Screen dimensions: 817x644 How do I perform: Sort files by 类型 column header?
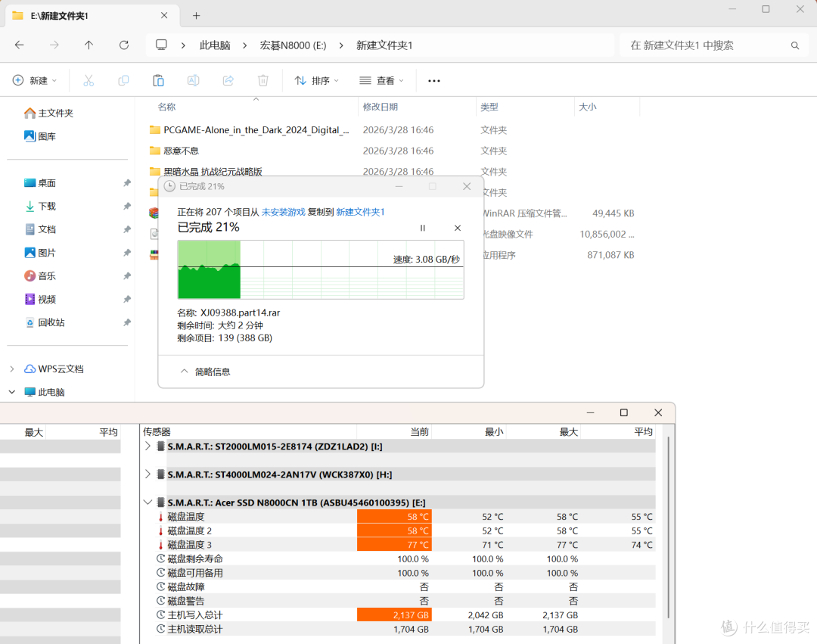489,107
